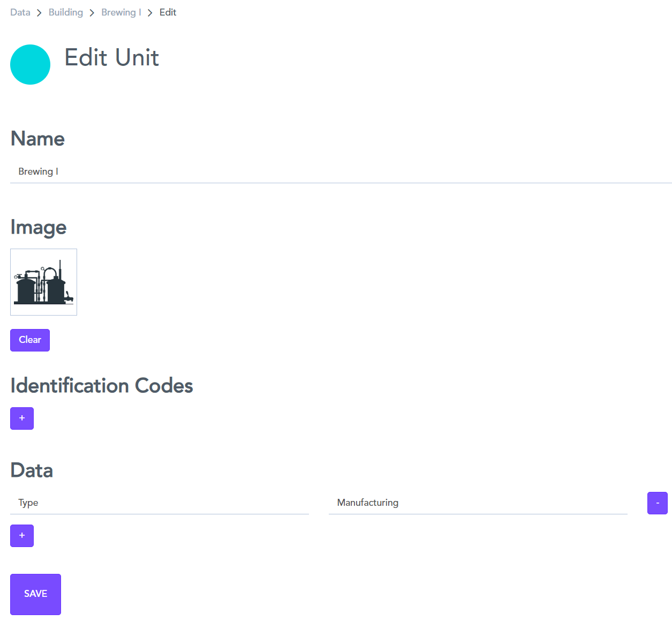Screen dimensions: 672x621
Task: Click the Edit Unit page title
Action: click(x=111, y=57)
